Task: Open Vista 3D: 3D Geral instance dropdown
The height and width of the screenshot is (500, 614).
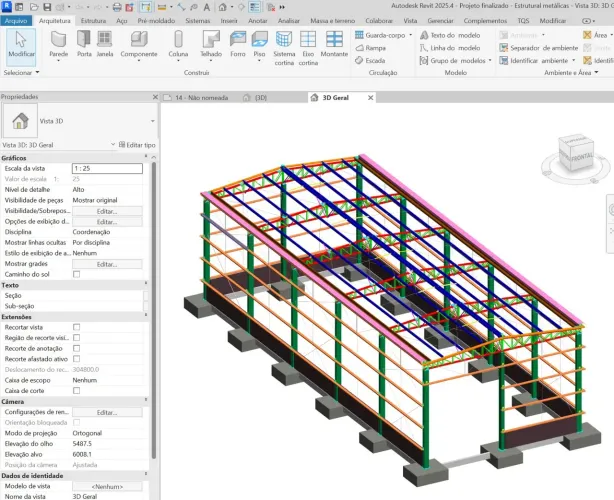Action: pos(113,144)
